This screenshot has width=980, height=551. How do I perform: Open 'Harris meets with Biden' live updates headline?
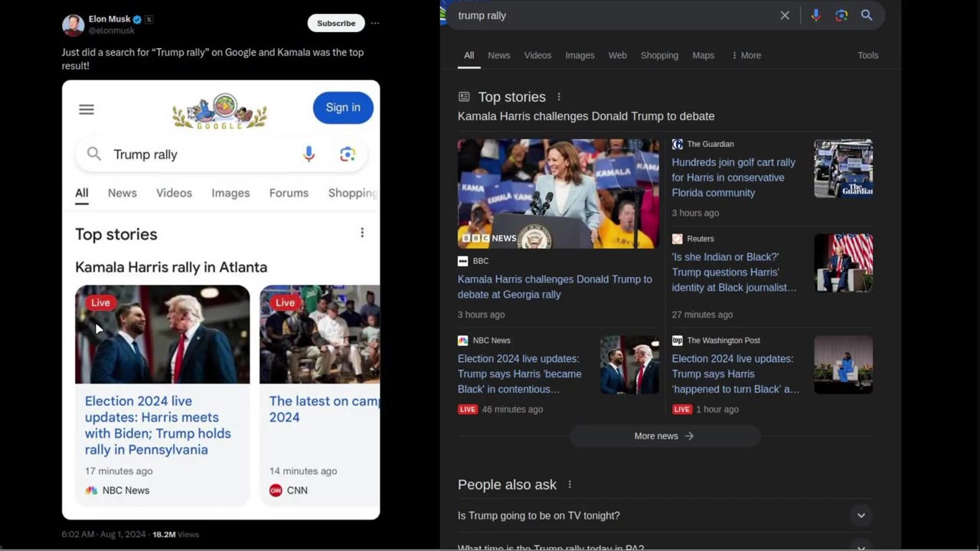click(x=158, y=425)
